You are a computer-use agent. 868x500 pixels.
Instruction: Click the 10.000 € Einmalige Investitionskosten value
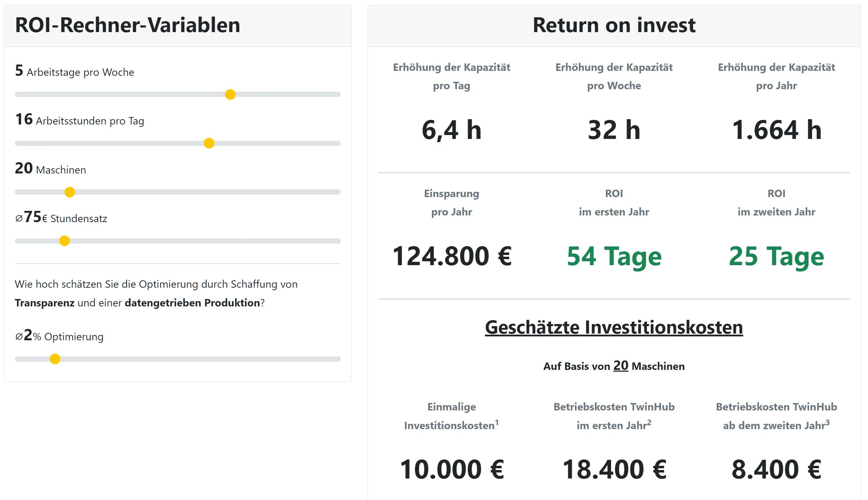pyautogui.click(x=452, y=469)
